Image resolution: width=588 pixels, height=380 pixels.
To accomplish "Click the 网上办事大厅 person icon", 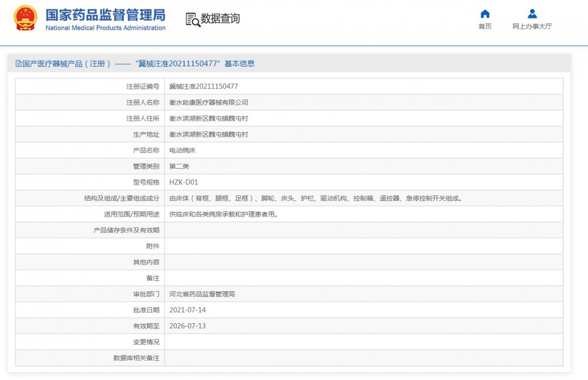I will [x=532, y=14].
